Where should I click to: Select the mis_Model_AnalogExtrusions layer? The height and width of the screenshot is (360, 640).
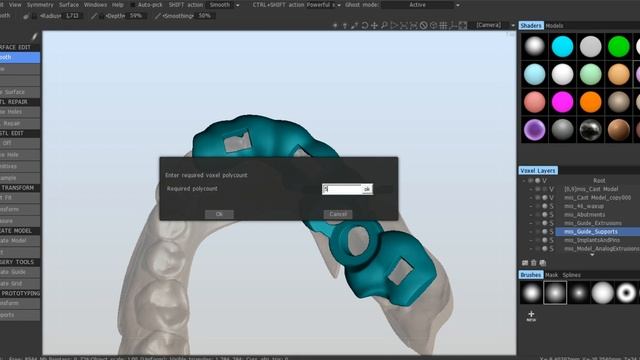pos(602,249)
